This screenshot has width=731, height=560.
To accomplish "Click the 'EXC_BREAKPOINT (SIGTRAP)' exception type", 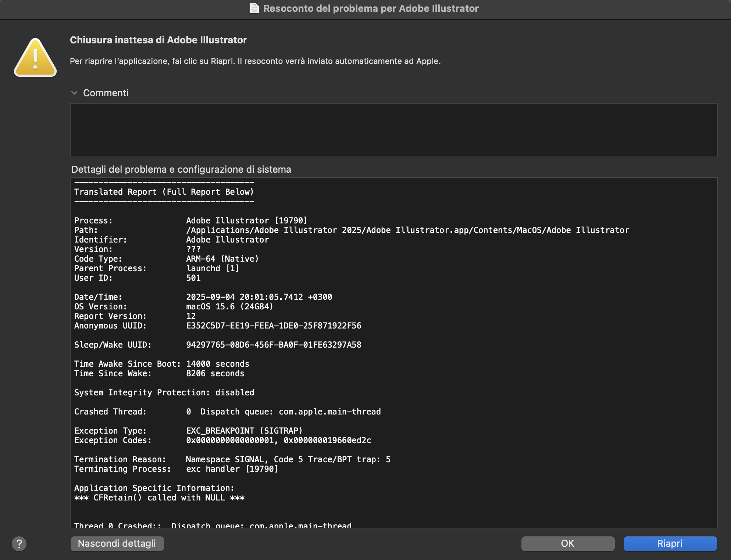I will point(244,431).
